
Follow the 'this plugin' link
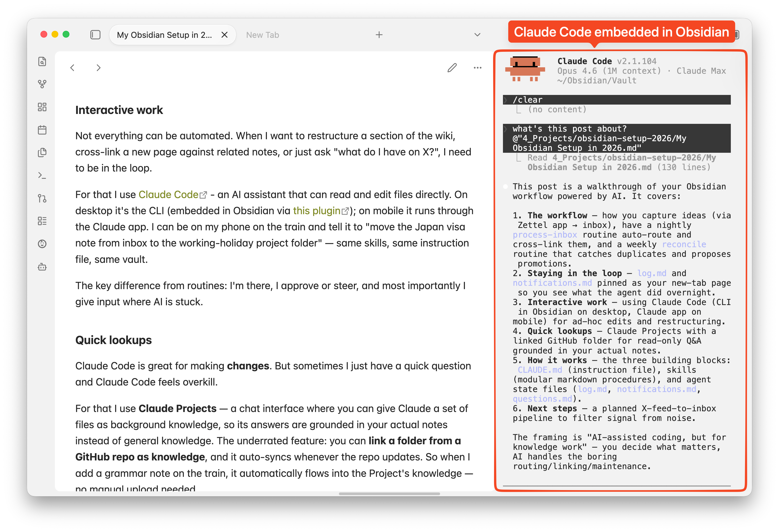(x=317, y=211)
